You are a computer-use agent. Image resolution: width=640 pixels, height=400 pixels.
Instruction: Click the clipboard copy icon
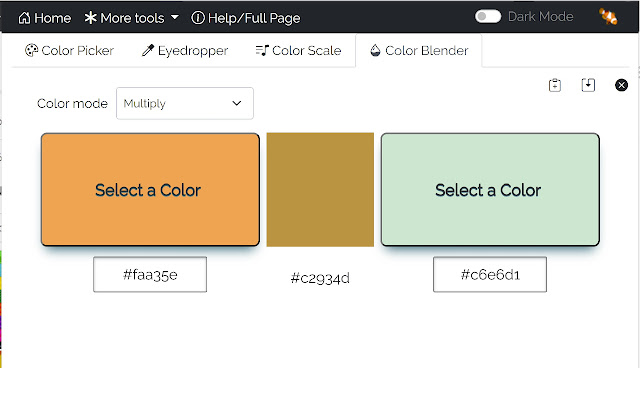point(555,86)
